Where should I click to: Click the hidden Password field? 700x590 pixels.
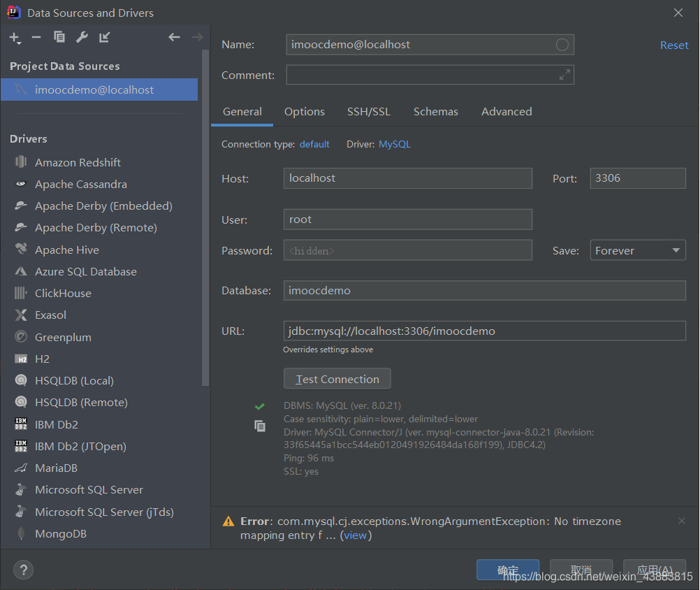[407, 250]
